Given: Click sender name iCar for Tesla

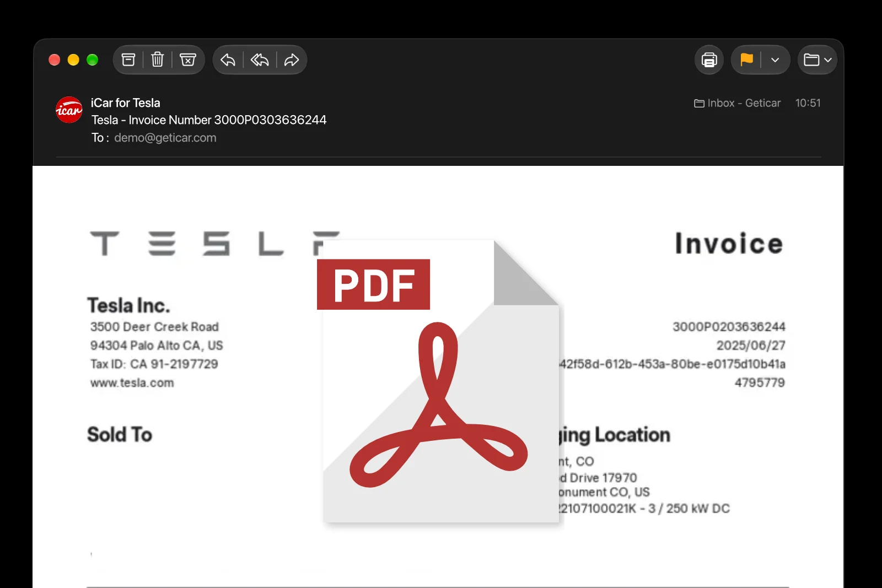Looking at the screenshot, I should point(126,103).
